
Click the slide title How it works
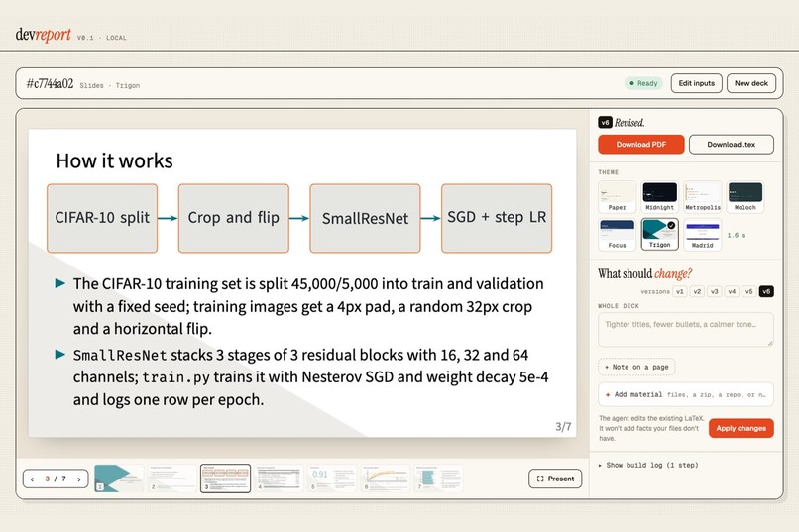(115, 160)
